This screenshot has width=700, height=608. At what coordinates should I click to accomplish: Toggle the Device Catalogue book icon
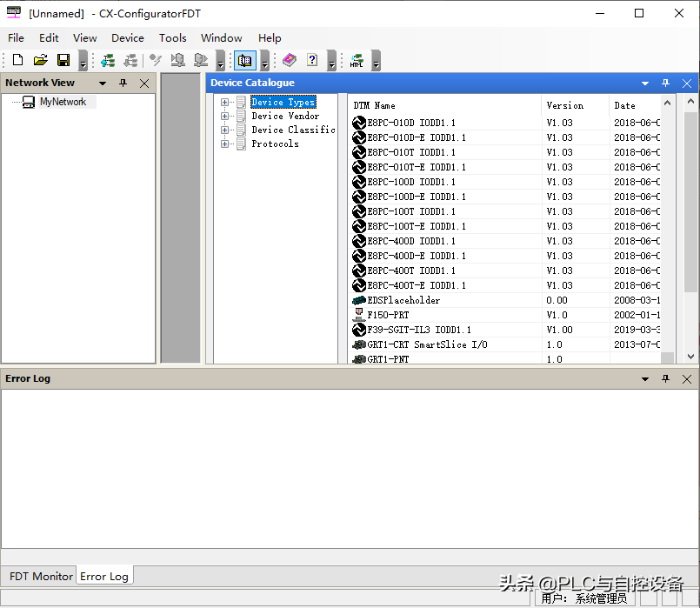(x=245, y=60)
